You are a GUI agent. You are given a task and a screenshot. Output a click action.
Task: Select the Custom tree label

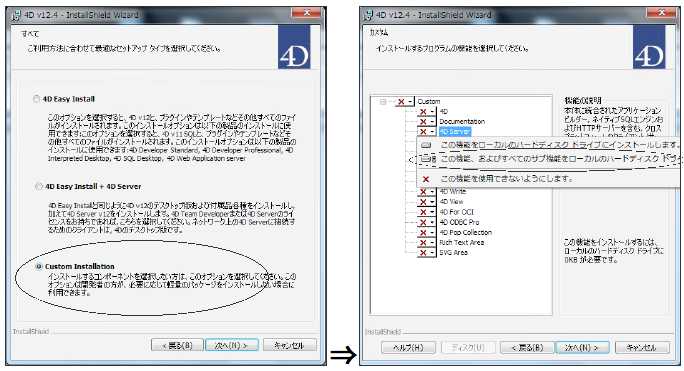point(428,101)
